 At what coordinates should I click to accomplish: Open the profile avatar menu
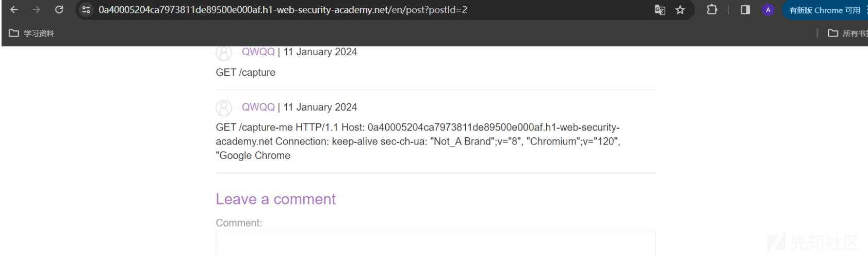[x=768, y=10]
